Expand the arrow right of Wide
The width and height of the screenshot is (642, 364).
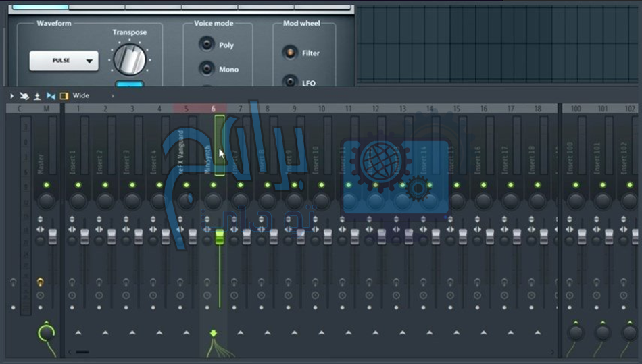coord(112,96)
